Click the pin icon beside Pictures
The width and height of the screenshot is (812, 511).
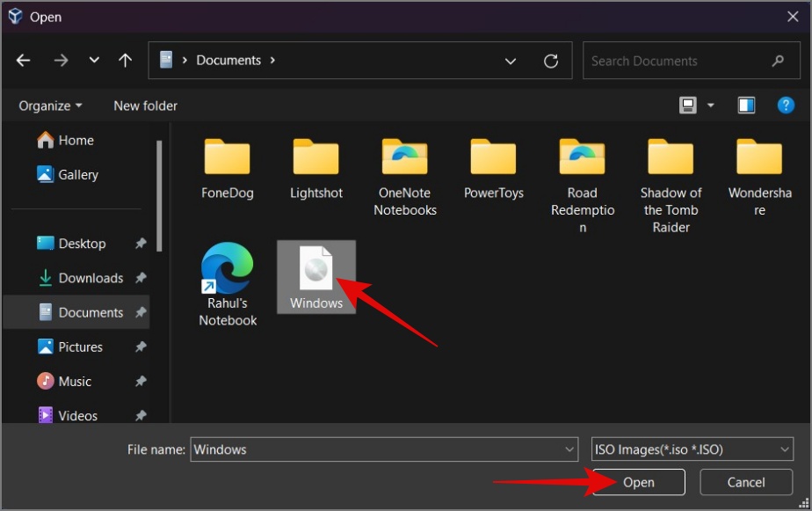[141, 347]
